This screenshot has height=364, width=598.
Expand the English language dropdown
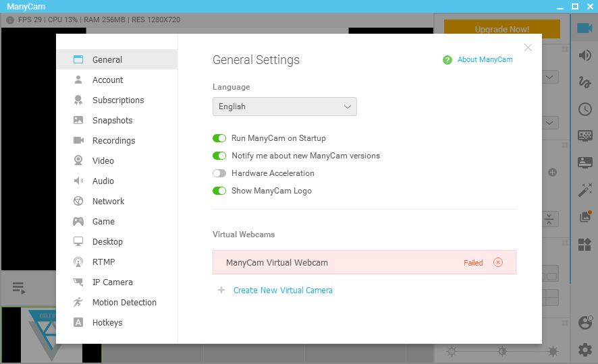[x=284, y=107]
